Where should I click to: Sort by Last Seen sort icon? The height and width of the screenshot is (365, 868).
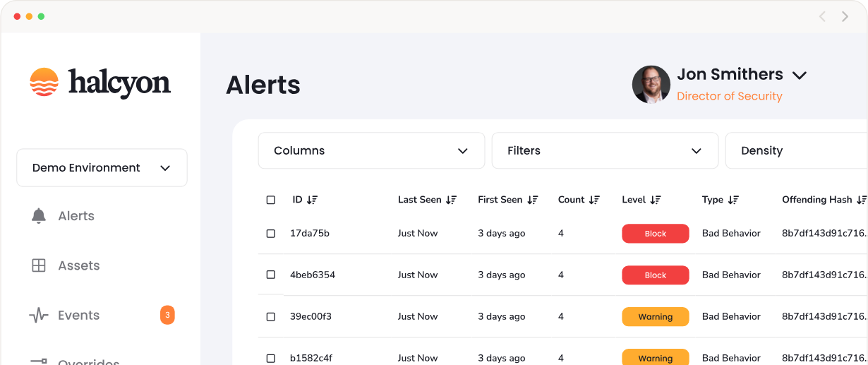pyautogui.click(x=452, y=200)
